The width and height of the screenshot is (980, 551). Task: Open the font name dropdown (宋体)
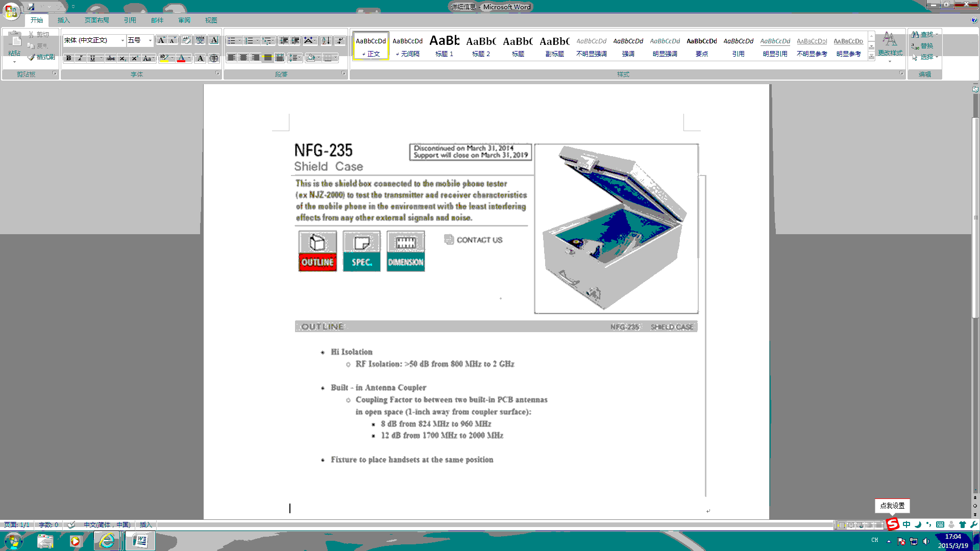122,40
